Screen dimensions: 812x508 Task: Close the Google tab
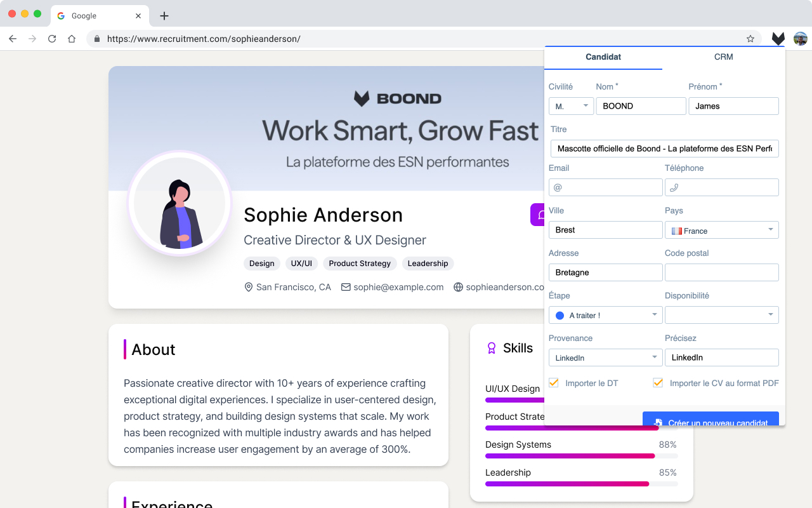point(138,16)
